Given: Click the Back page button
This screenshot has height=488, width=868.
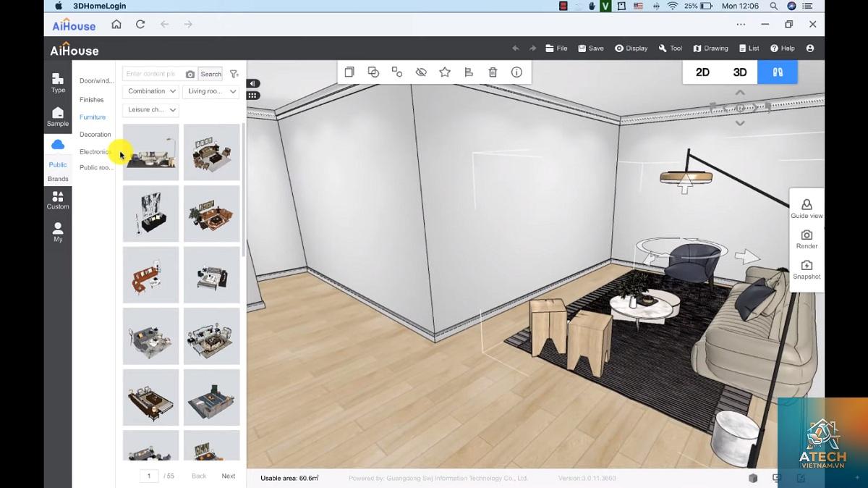Looking at the screenshot, I should tap(199, 476).
